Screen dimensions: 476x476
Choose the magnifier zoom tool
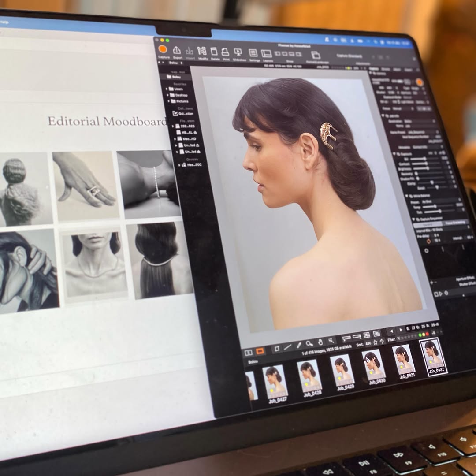(x=309, y=344)
